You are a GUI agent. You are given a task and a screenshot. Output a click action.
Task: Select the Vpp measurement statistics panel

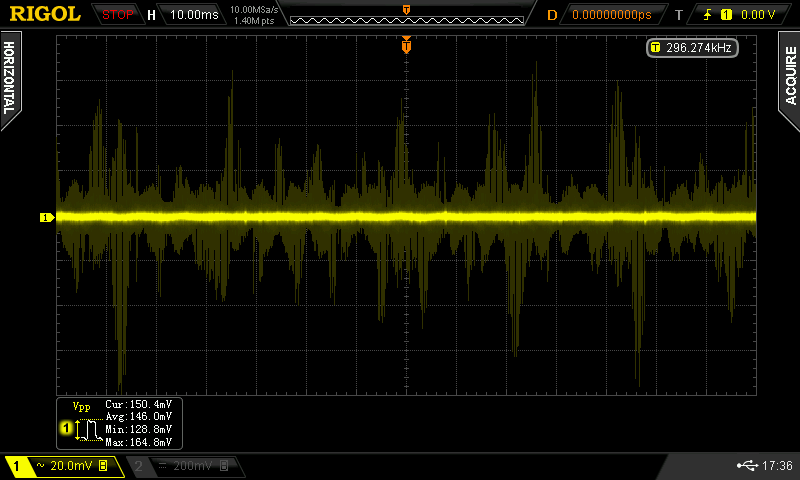tap(119, 422)
